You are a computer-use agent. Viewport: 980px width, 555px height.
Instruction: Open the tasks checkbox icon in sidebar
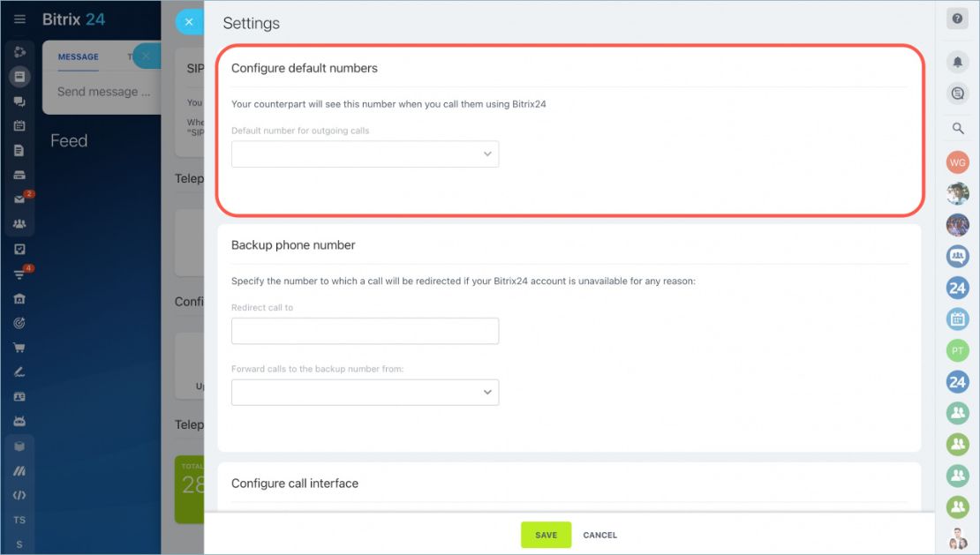pyautogui.click(x=19, y=249)
